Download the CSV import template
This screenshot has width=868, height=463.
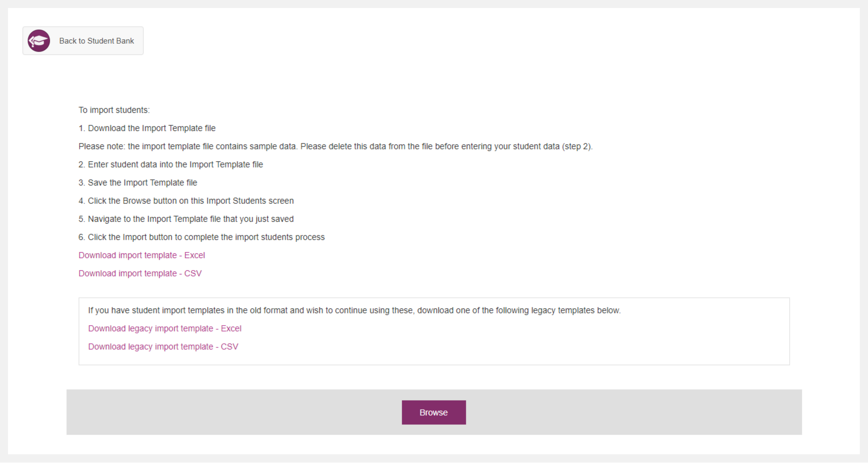click(140, 274)
